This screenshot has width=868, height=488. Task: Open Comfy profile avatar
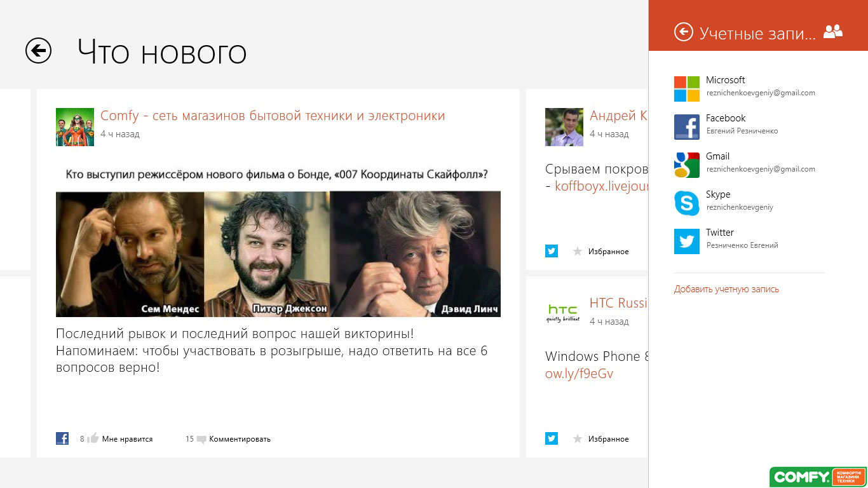point(75,127)
